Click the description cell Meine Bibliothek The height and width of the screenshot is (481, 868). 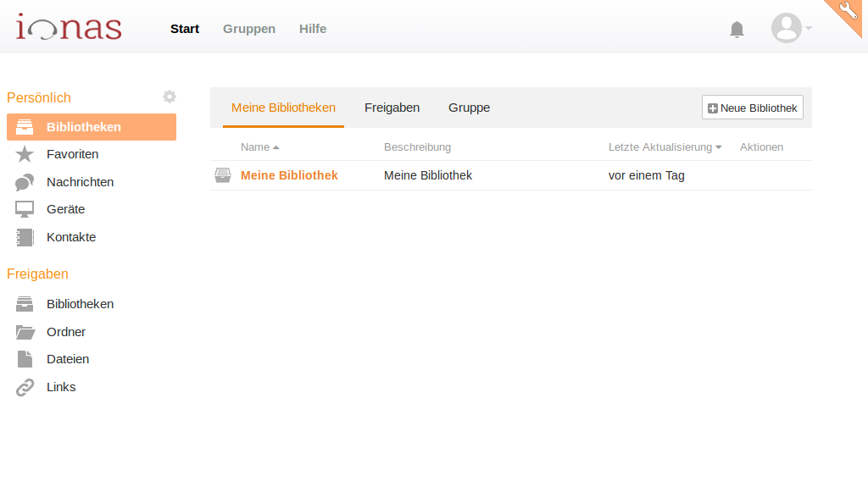pos(428,175)
